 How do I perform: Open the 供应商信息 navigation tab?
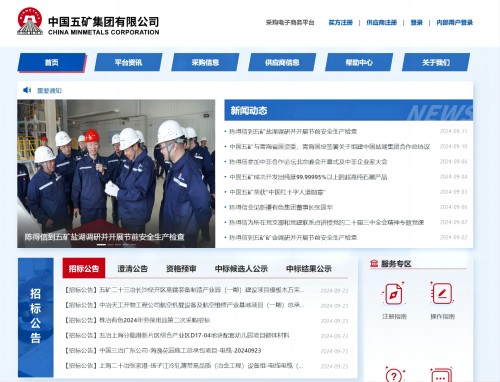point(282,62)
